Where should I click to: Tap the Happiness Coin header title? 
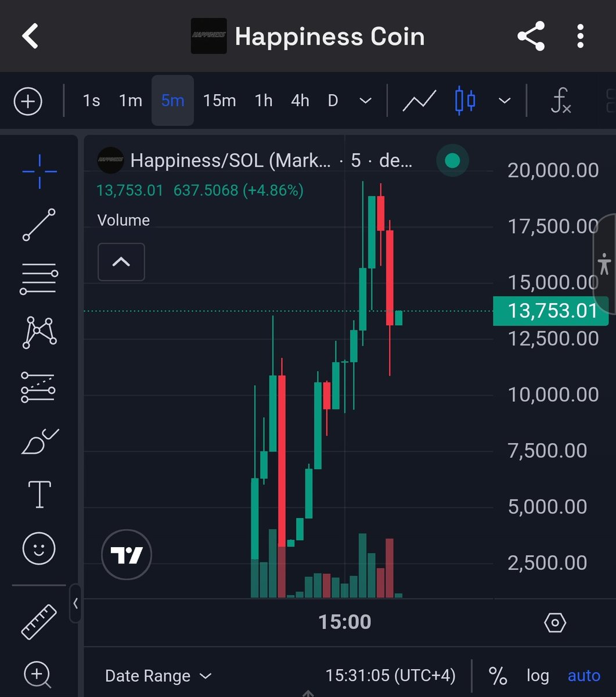coord(330,37)
